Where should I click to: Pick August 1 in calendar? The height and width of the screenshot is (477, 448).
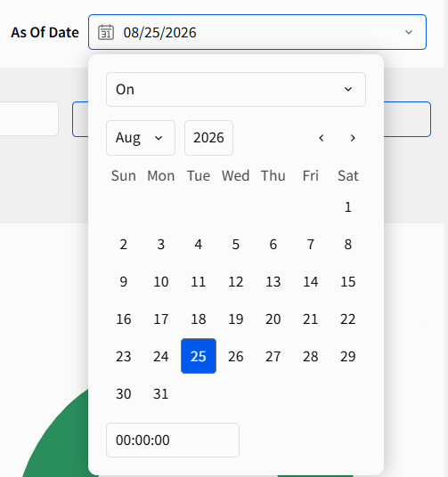click(x=348, y=206)
